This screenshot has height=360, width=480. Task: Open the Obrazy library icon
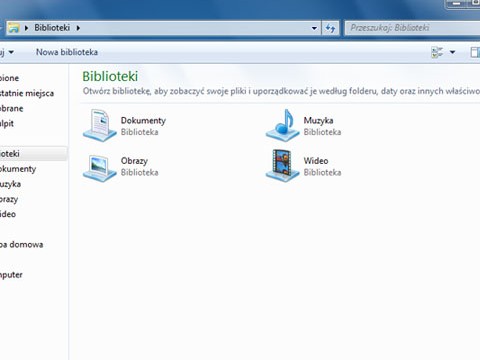point(99,168)
